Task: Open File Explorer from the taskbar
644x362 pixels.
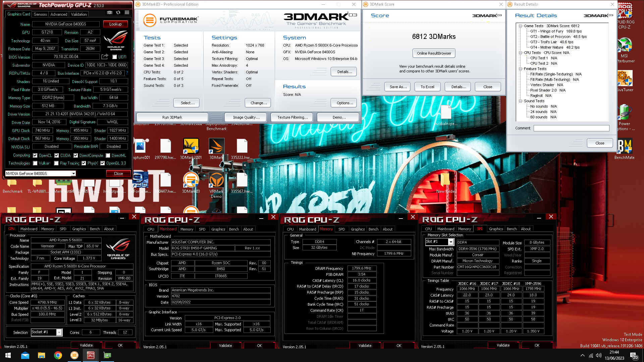Action: [41, 355]
